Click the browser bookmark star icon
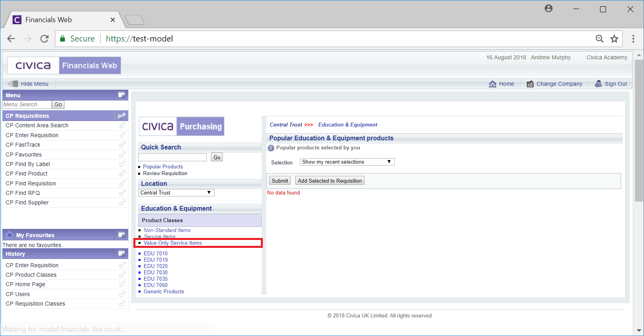The width and height of the screenshot is (644, 336). click(614, 39)
